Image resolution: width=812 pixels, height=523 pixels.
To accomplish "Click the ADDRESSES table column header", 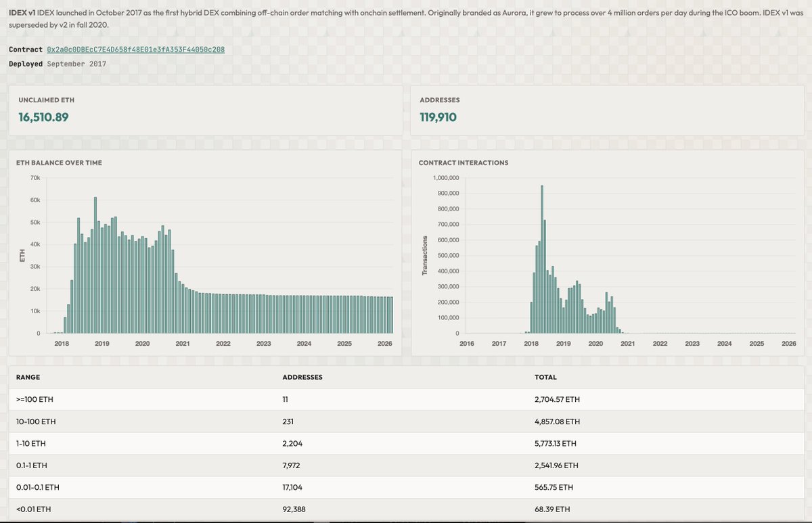I will [x=302, y=377].
